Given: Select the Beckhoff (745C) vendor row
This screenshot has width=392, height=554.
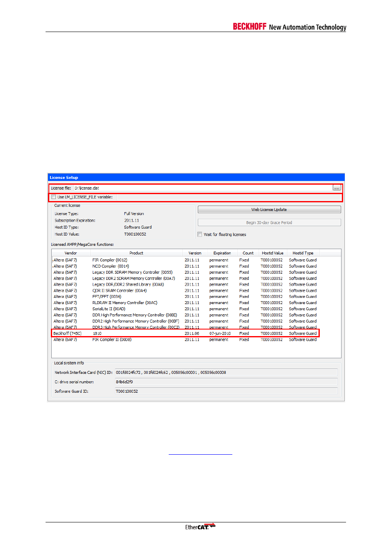Looking at the screenshot, I should [x=185, y=334].
